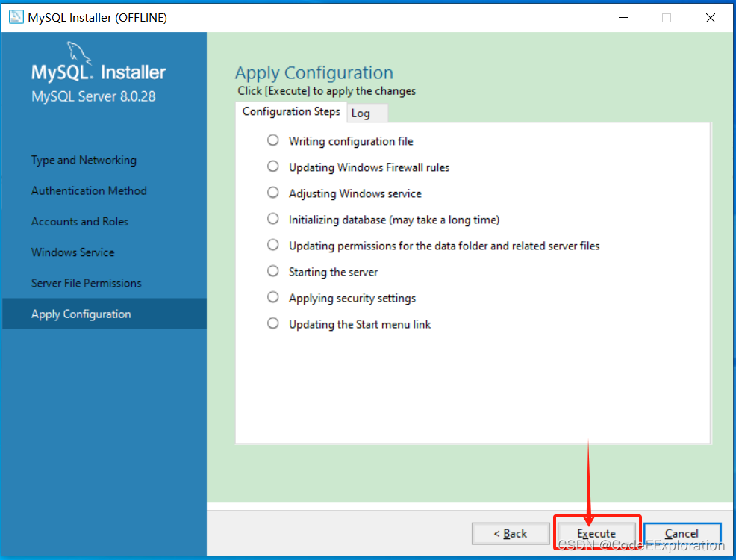Click status circle for Adjusting Windows service
Viewport: 736px width, 560px height.
point(272,193)
